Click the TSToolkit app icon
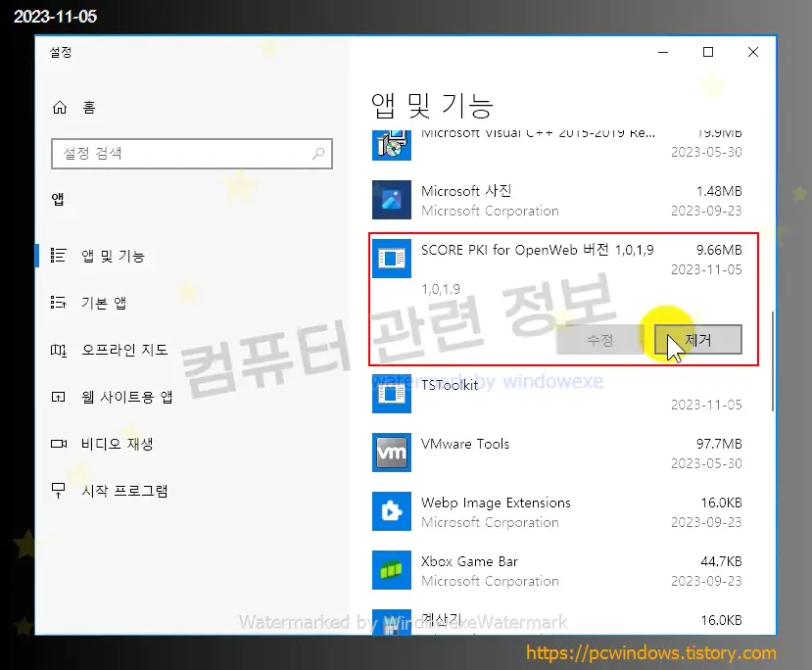Image resolution: width=812 pixels, height=670 pixels. click(x=392, y=394)
